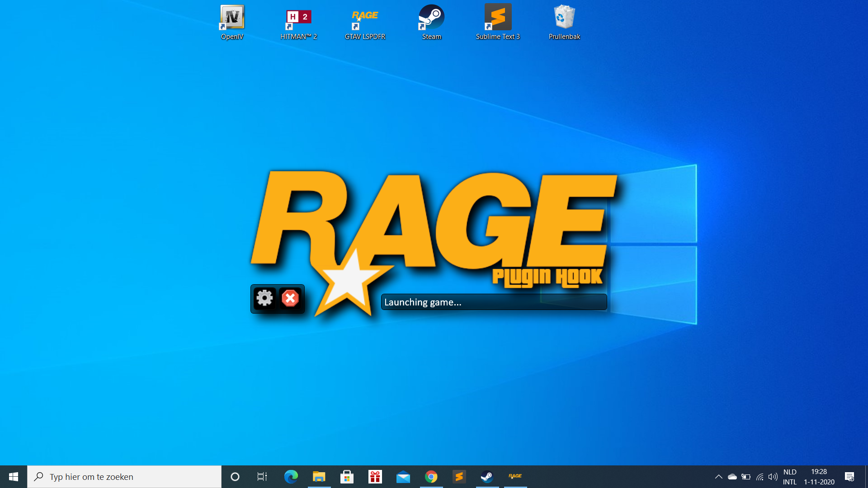This screenshot has width=868, height=488.
Task: Click the 'Typ hier om te zoeken' search box
Action: 124,477
